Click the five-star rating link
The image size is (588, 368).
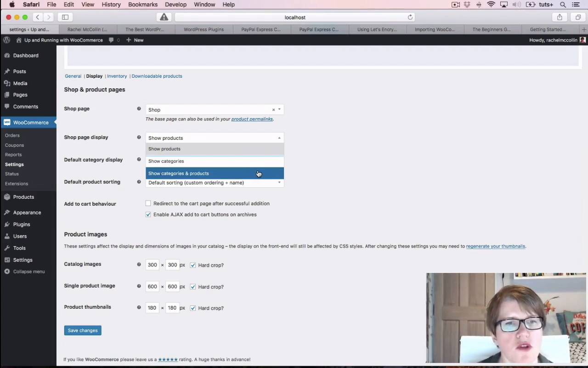tap(168, 360)
